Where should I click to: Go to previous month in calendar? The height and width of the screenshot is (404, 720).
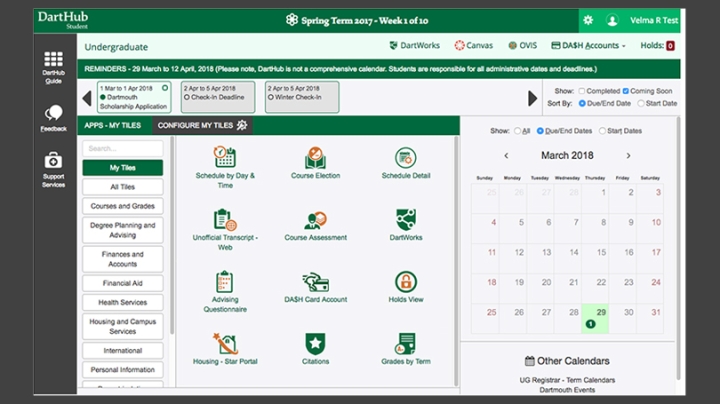click(506, 156)
